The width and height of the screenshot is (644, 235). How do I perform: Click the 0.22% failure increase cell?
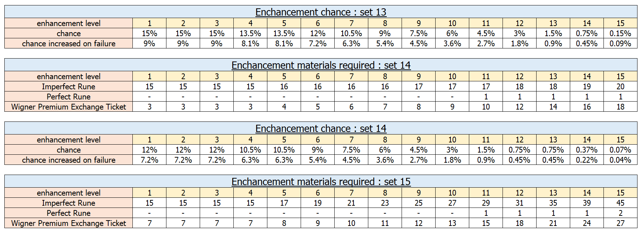586,160
